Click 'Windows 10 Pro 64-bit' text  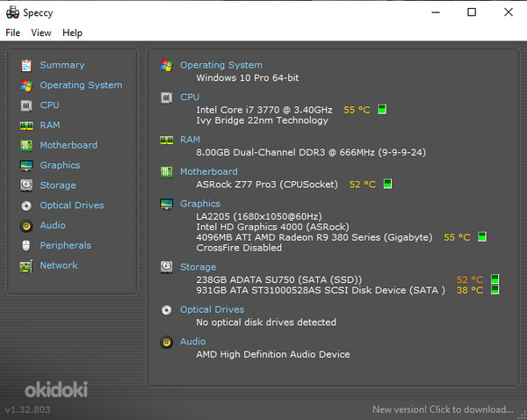click(x=248, y=77)
